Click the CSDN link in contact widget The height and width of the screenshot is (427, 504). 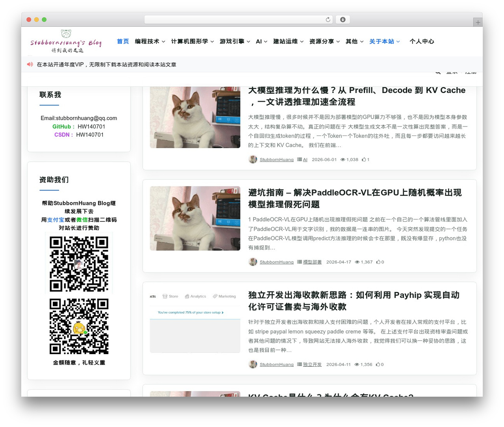[x=63, y=135]
